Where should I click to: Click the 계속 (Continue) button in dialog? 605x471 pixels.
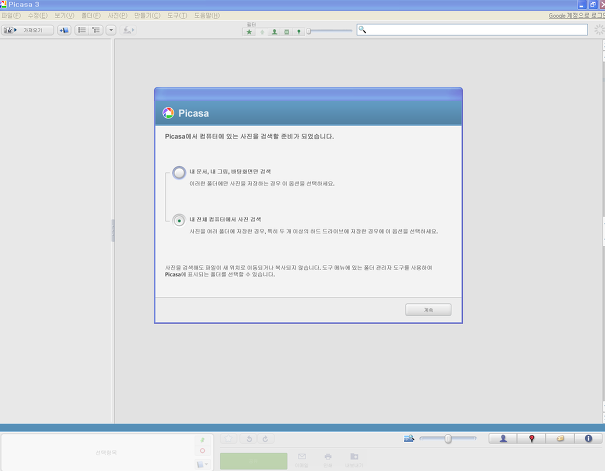(x=428, y=310)
